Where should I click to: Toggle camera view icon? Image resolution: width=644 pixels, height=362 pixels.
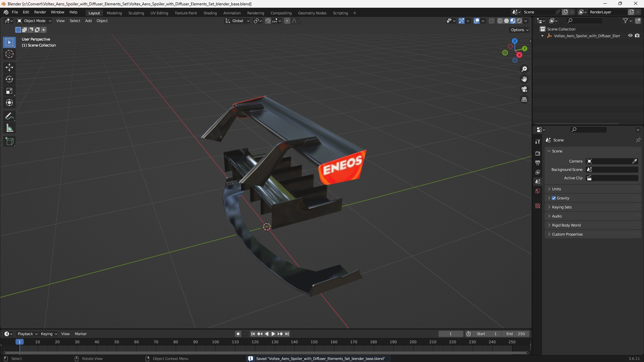[x=524, y=89]
